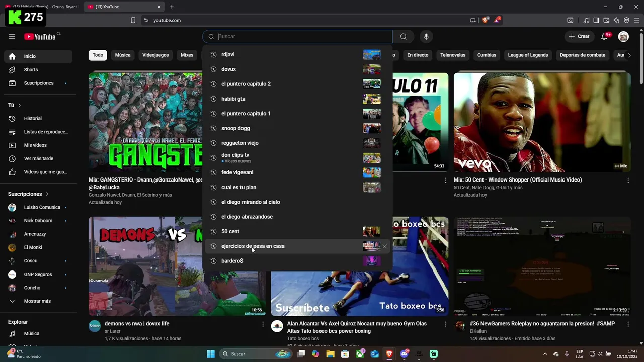644x362 pixels.
Task: Show hidden system tray icons
Action: click(x=545, y=354)
